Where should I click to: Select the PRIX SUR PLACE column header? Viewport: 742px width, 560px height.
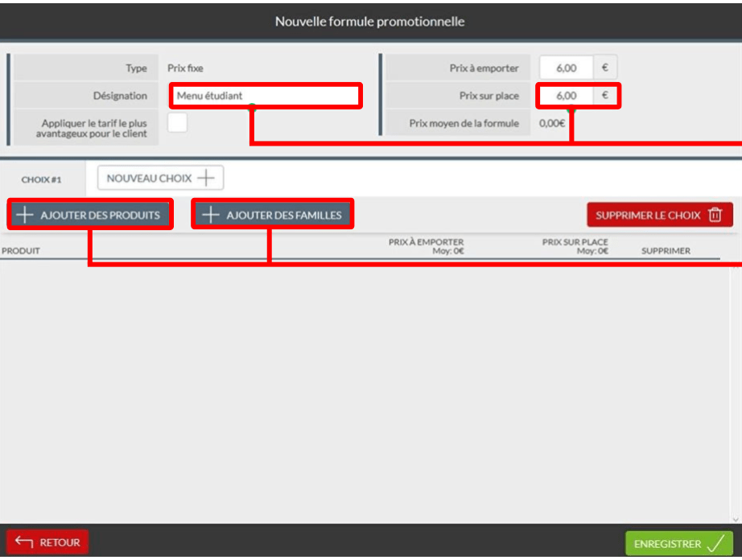tap(575, 246)
